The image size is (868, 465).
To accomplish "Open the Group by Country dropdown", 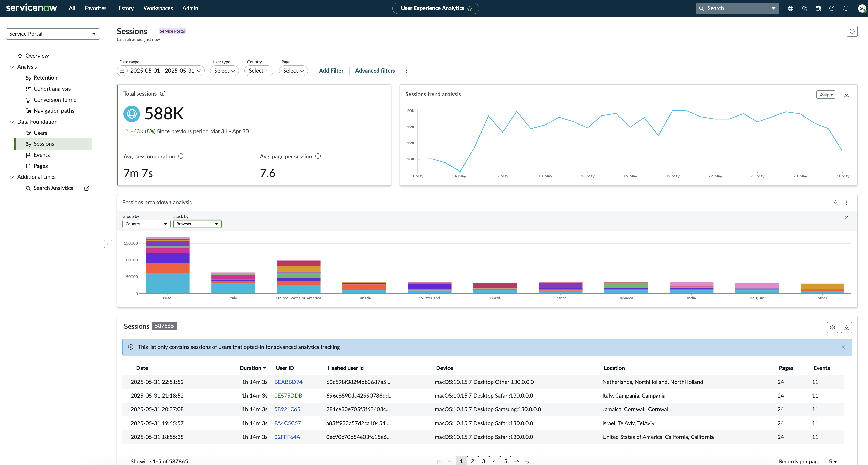I will [x=146, y=224].
